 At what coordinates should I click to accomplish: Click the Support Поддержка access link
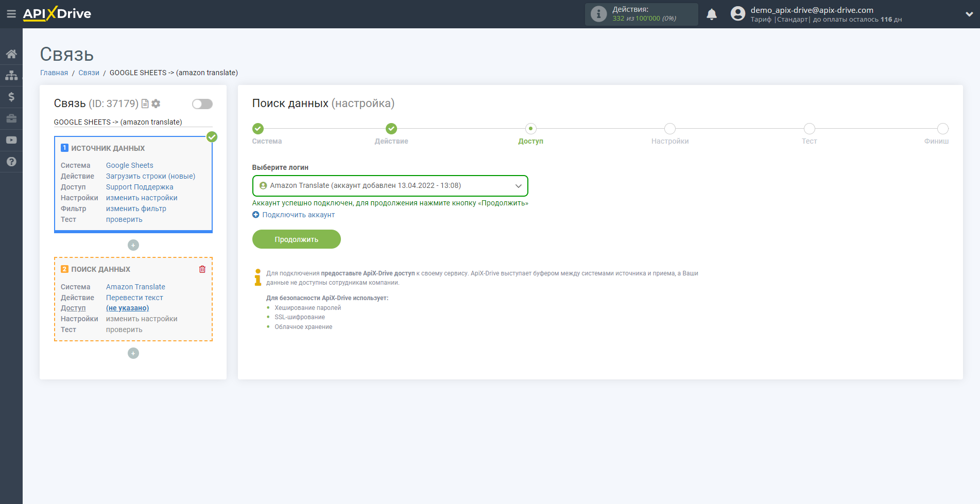click(x=140, y=187)
